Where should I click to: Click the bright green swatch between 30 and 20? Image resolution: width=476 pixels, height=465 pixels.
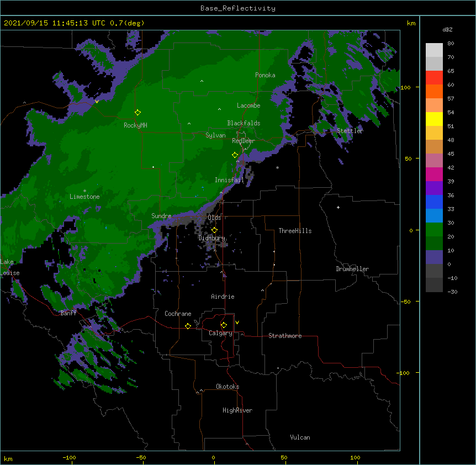click(434, 230)
